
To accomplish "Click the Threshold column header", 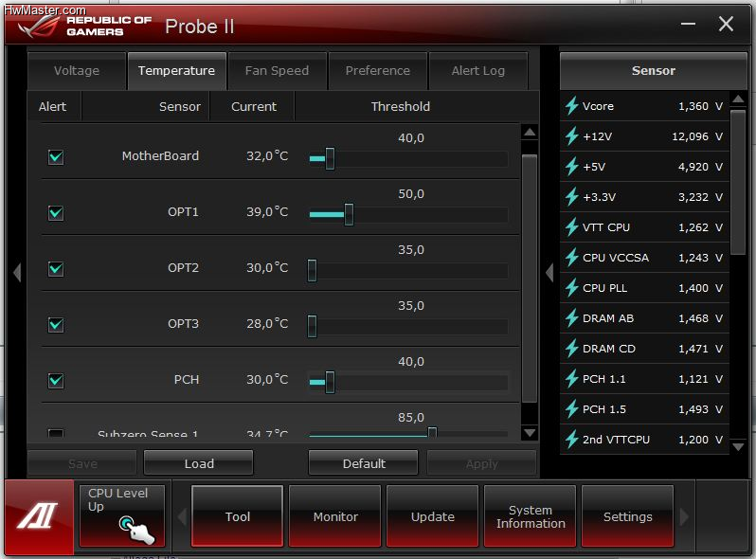I will pos(400,107).
